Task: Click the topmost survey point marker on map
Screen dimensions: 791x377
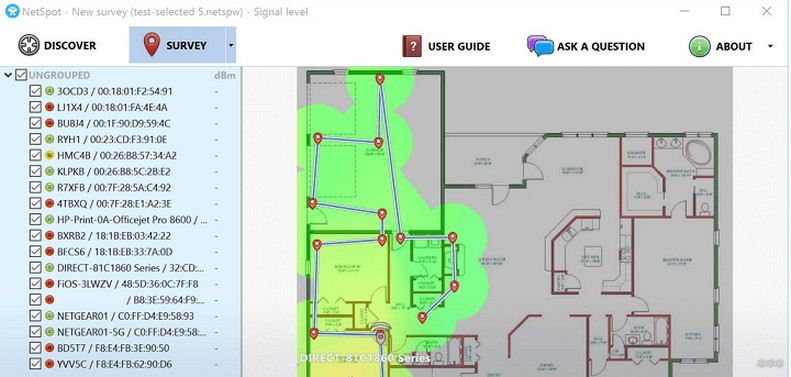Action: [x=380, y=79]
